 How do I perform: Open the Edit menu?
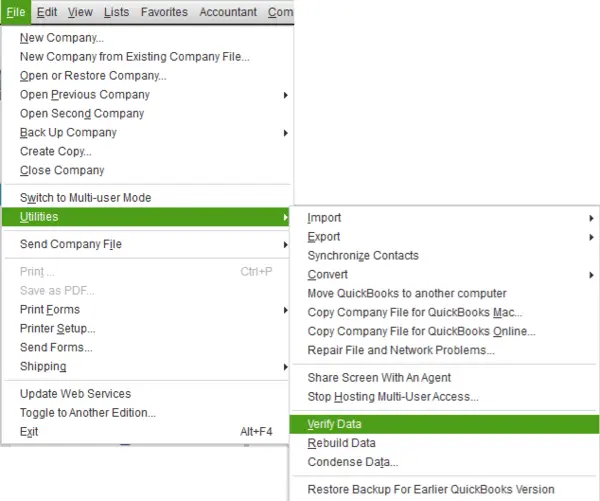pos(48,12)
